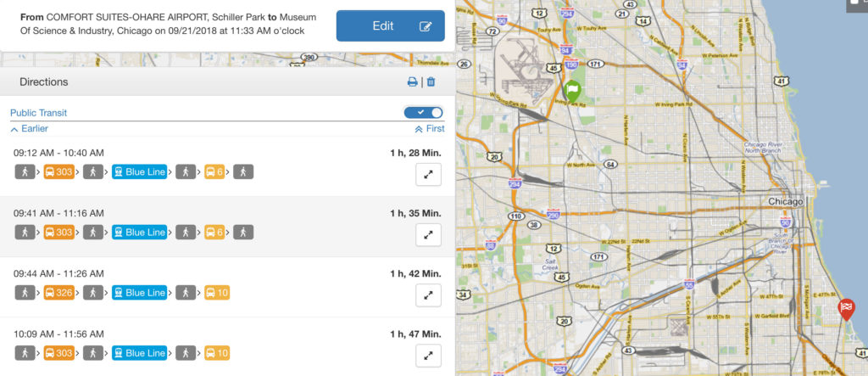
Task: Click third walking icon in 09:44 AM route
Action: coord(186,293)
